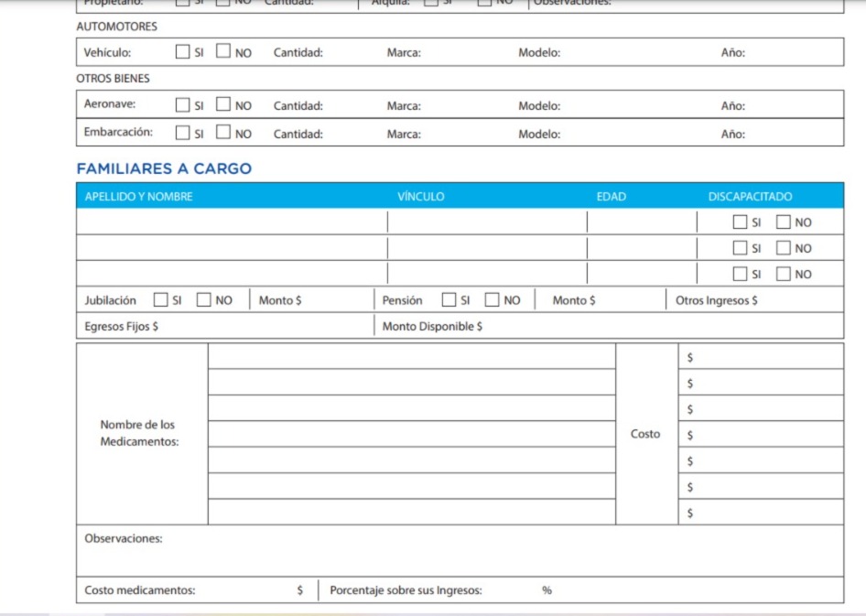Click first Vínculo cell
The image size is (866, 616).
point(487,222)
